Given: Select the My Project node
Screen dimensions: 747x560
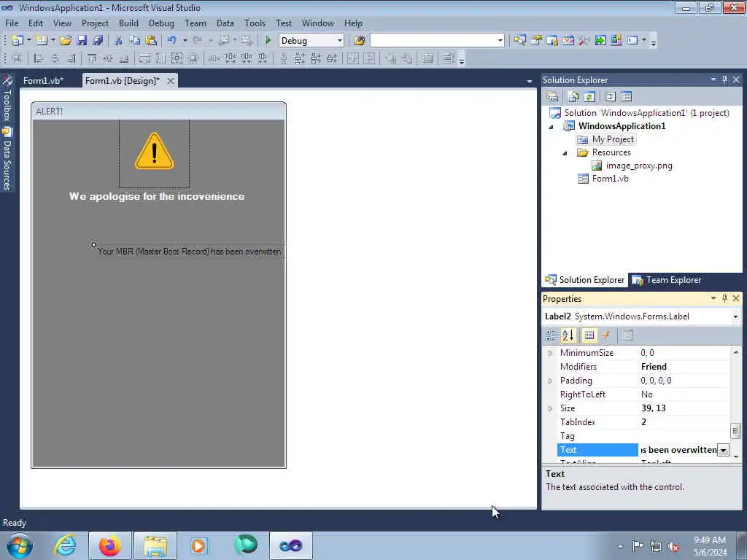Looking at the screenshot, I should [x=613, y=139].
